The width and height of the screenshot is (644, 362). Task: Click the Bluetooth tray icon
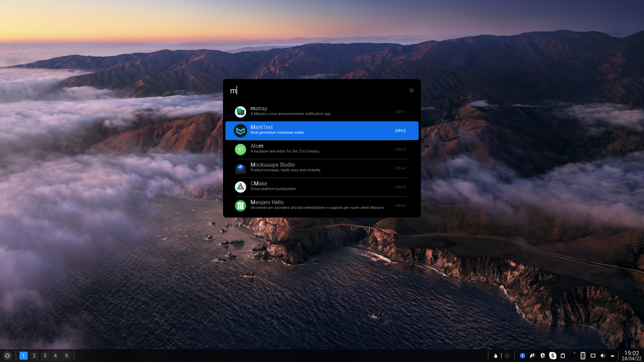point(573,356)
